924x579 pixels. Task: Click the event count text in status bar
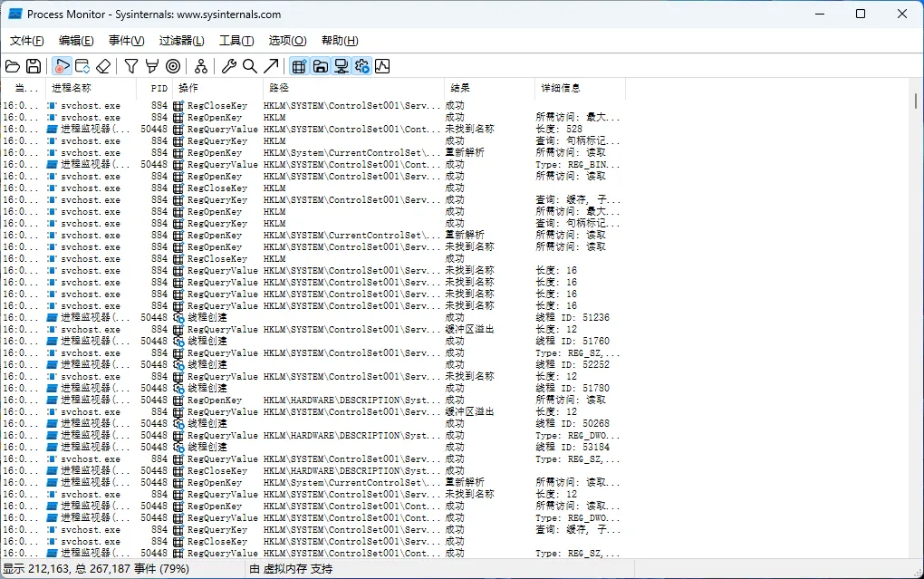pyautogui.click(x=96, y=569)
